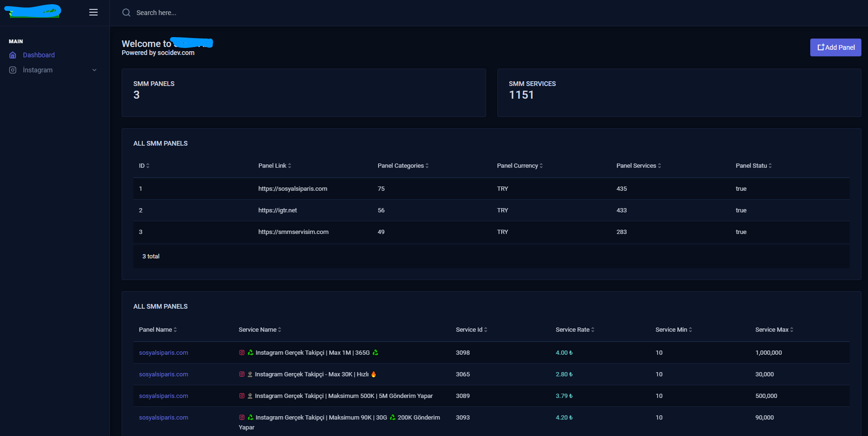The image size is (868, 436).
Task: Click panel services value 283
Action: [x=621, y=232]
